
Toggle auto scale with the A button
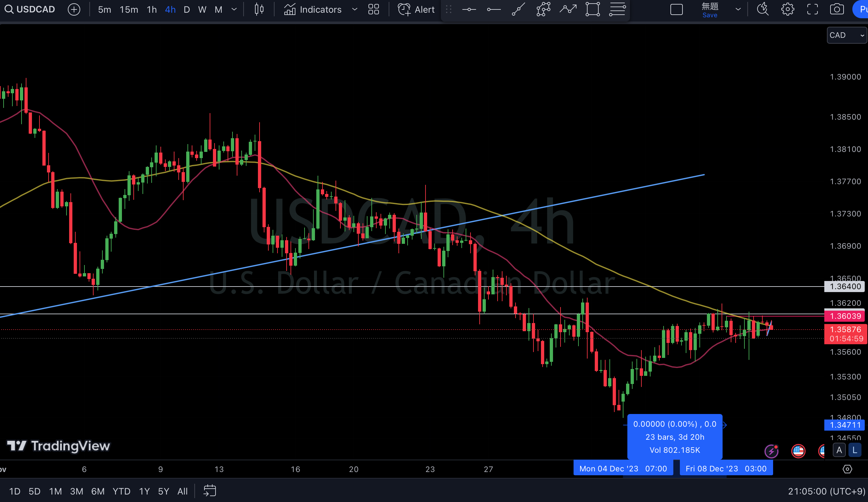tap(839, 450)
